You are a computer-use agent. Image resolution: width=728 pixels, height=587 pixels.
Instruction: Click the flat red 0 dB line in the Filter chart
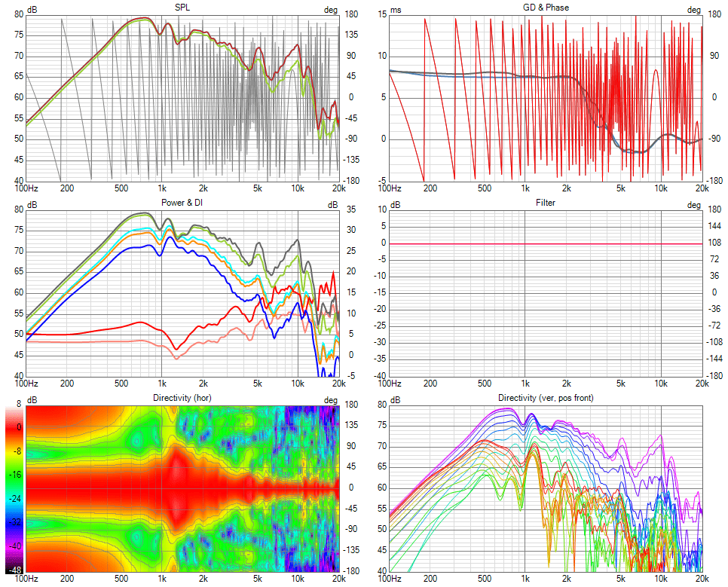pos(546,243)
